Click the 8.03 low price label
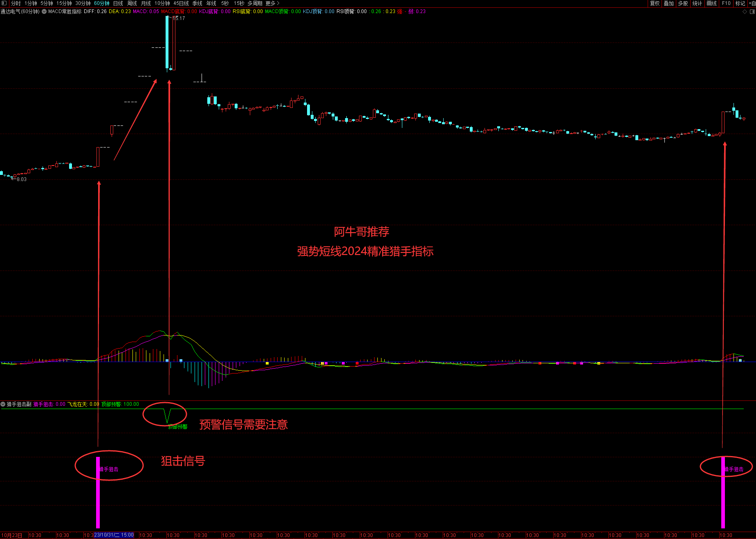 (x=21, y=179)
